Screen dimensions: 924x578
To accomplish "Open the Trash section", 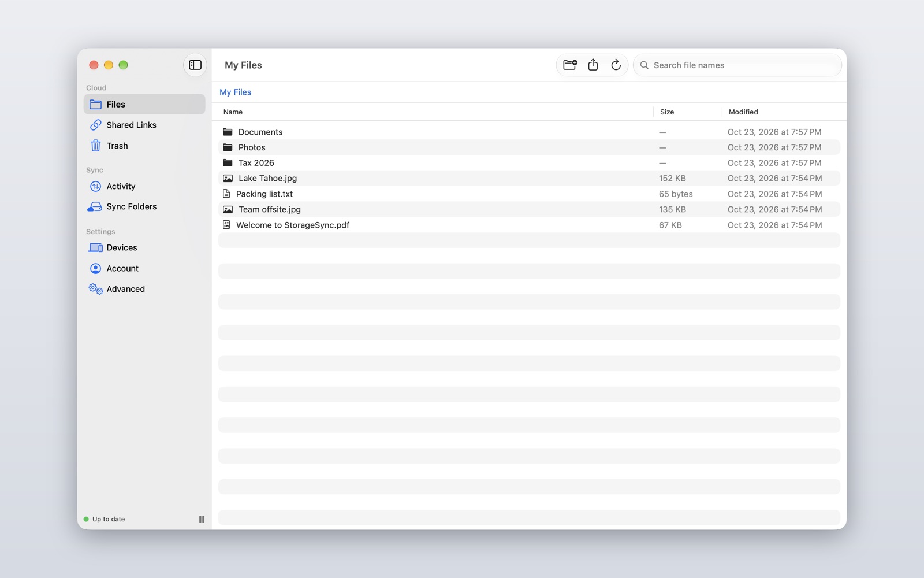I will (144, 146).
